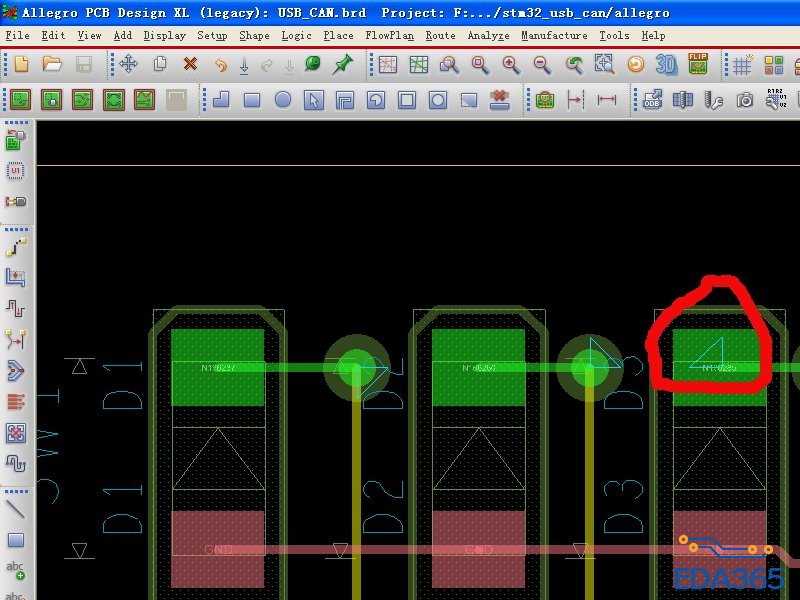Open the Analyze menu

point(488,35)
